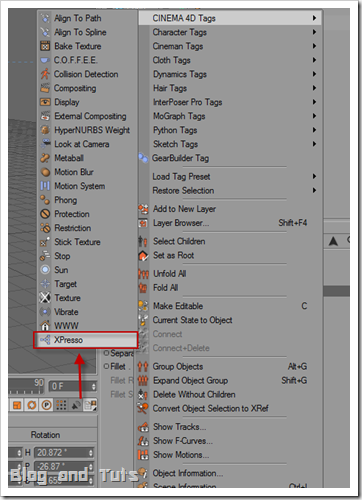Click the Metaball tag icon

click(45, 158)
